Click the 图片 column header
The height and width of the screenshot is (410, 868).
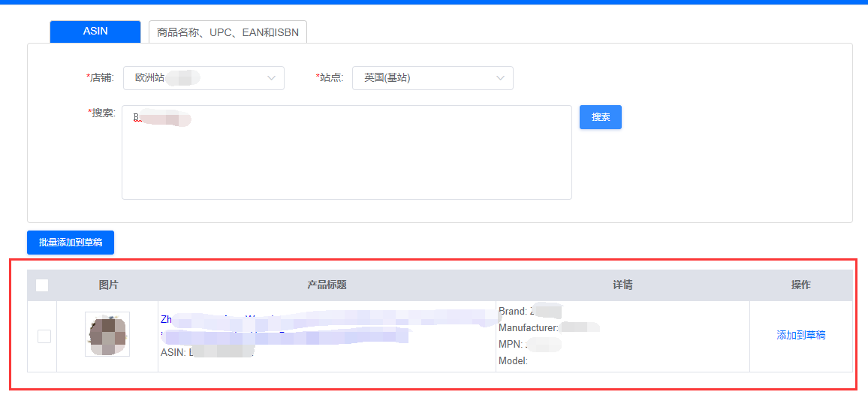pyautogui.click(x=108, y=285)
